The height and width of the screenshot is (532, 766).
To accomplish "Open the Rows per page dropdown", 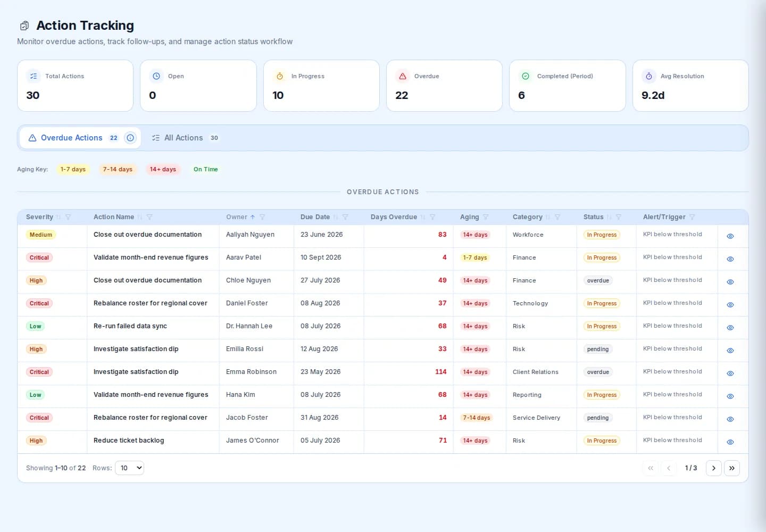I will (129, 468).
